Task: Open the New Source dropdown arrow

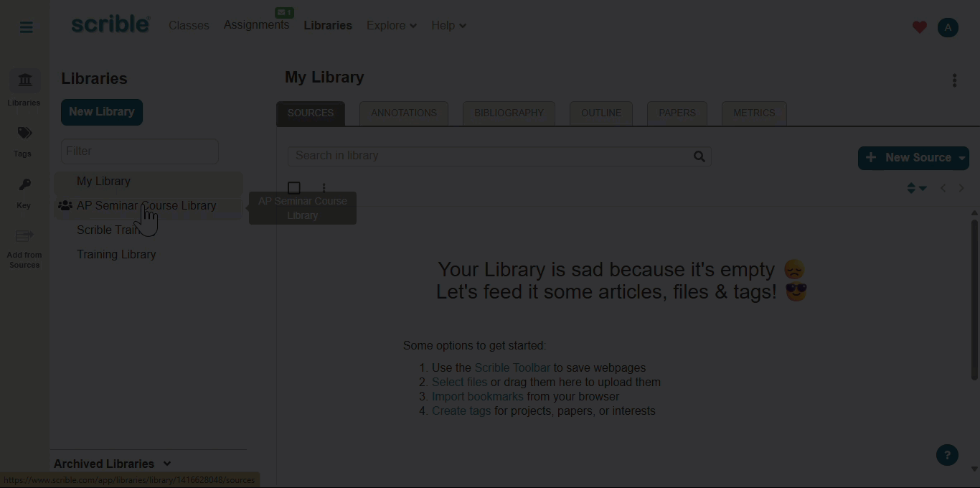Action: [962, 158]
